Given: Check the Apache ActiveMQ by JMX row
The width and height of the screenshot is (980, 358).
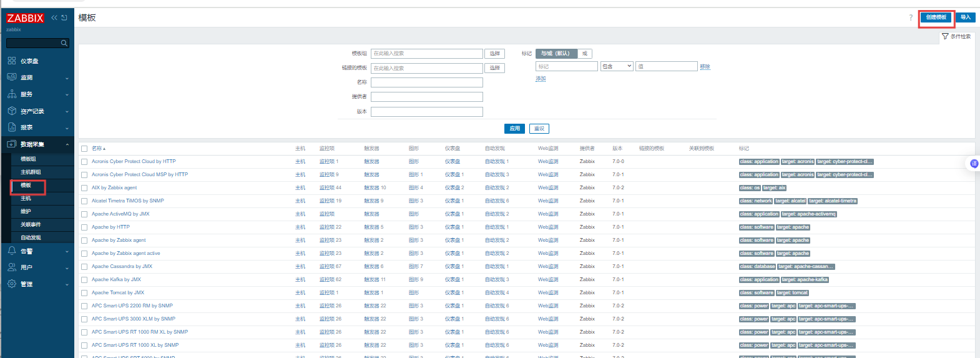Looking at the screenshot, I should click(x=84, y=214).
